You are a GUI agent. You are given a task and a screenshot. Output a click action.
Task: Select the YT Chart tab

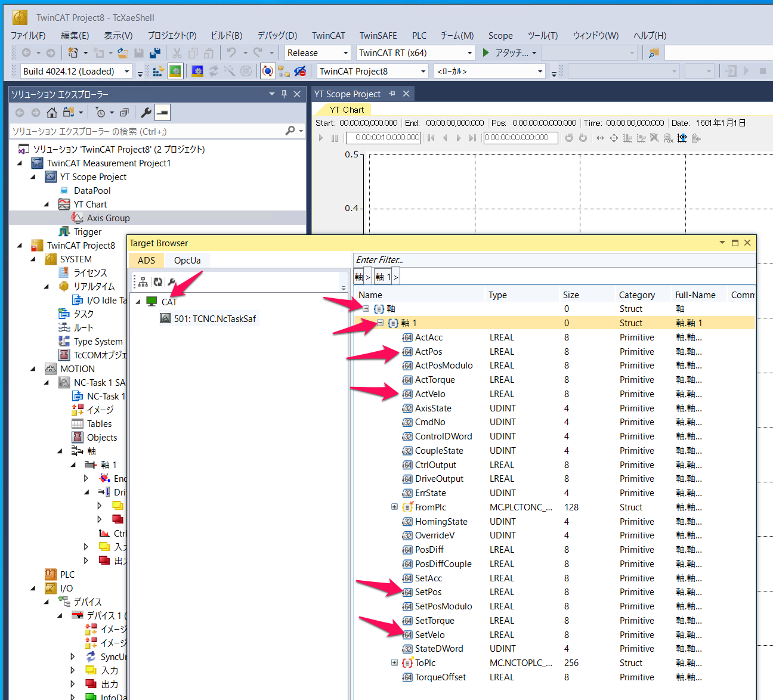[347, 110]
